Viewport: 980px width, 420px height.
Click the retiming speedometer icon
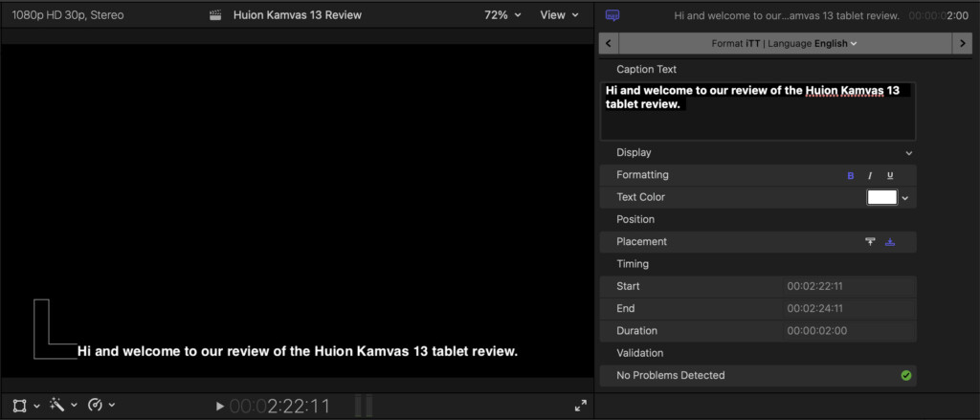pyautogui.click(x=95, y=406)
